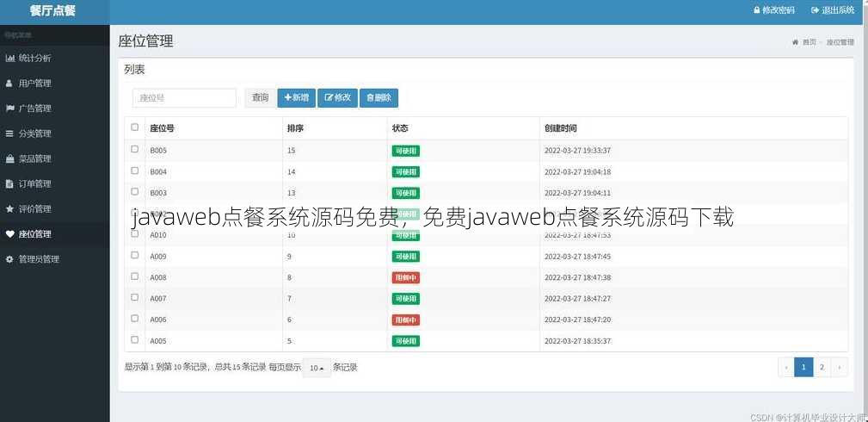This screenshot has height=422, width=868.
Task: Click the 可使用 badge in row A009
Action: [x=406, y=256]
